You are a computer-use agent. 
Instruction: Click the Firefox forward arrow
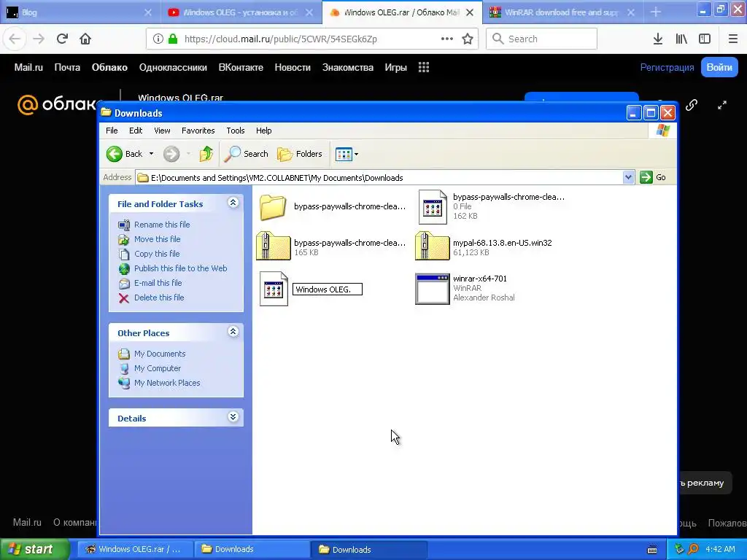(x=39, y=39)
